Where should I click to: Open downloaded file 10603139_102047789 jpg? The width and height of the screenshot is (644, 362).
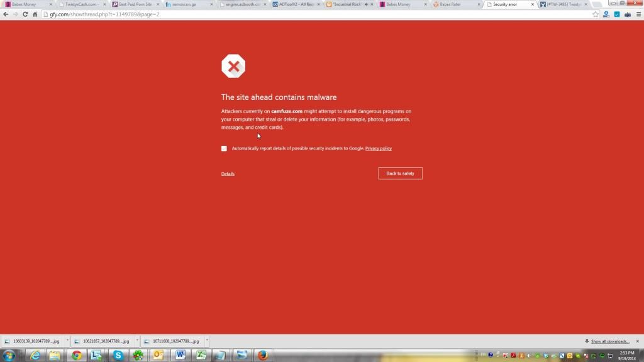click(x=33, y=341)
